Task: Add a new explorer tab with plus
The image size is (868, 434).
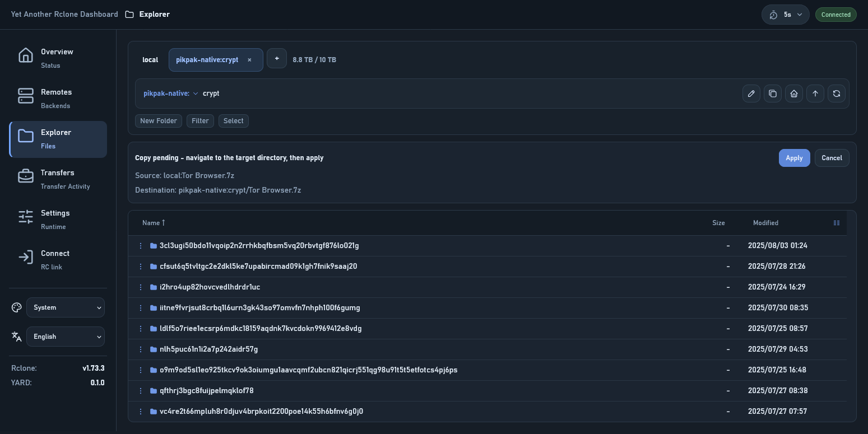Action: coord(276,59)
